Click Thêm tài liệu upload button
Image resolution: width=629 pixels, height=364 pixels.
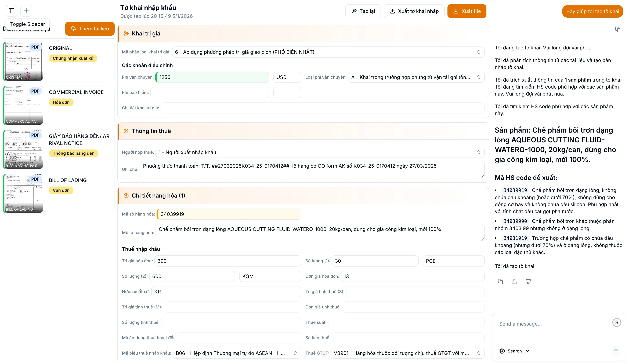click(x=90, y=29)
